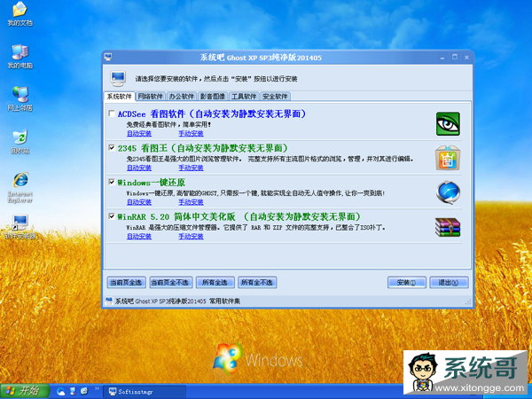Switch to the 工具软件 tab
The width and height of the screenshot is (532, 399).
click(244, 97)
